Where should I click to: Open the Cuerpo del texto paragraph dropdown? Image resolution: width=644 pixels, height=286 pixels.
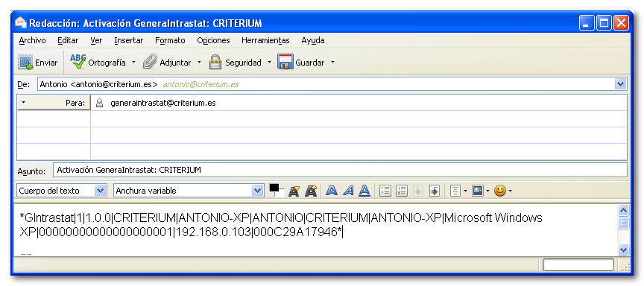[x=100, y=191]
